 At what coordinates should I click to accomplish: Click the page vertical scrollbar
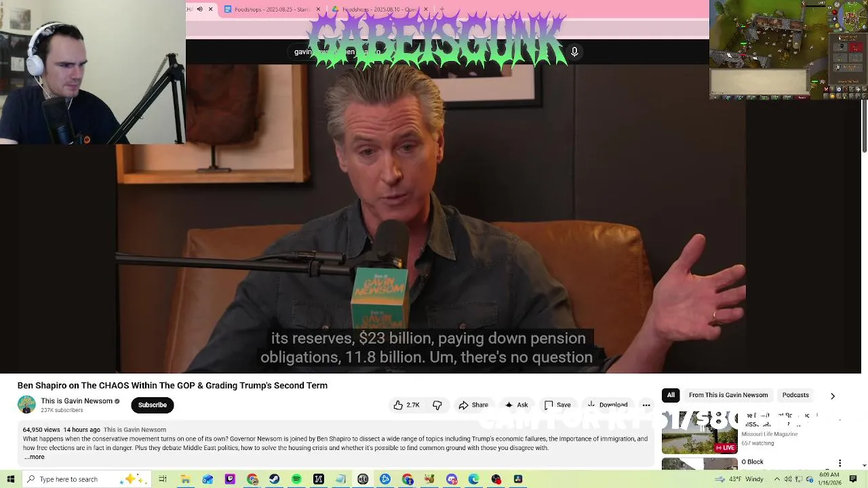[x=864, y=125]
